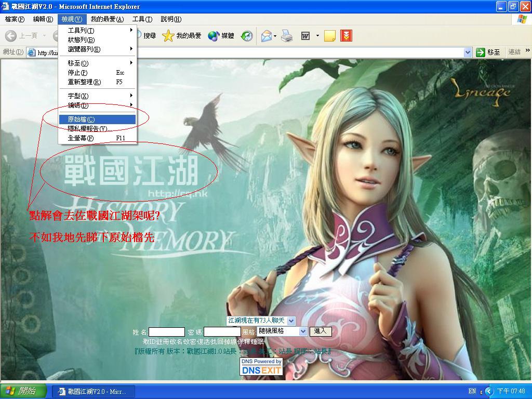Open the Mail button dropdown arrow
532x399 pixels.
275,36
